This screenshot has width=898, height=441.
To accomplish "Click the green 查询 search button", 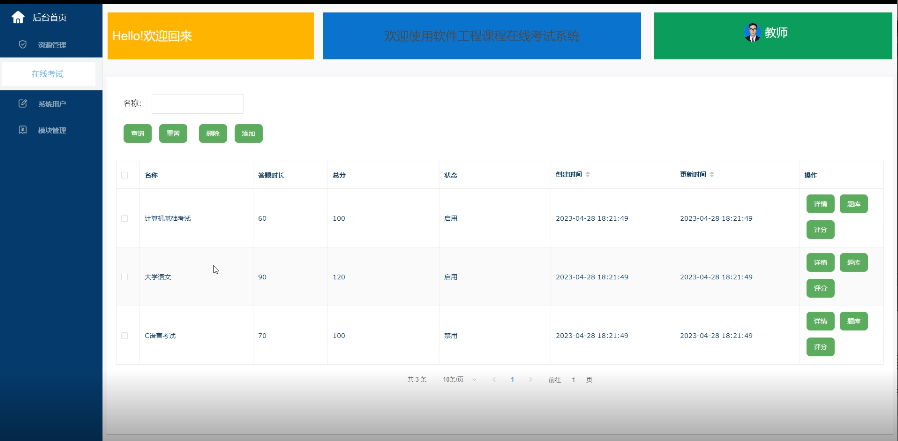I will pyautogui.click(x=137, y=133).
